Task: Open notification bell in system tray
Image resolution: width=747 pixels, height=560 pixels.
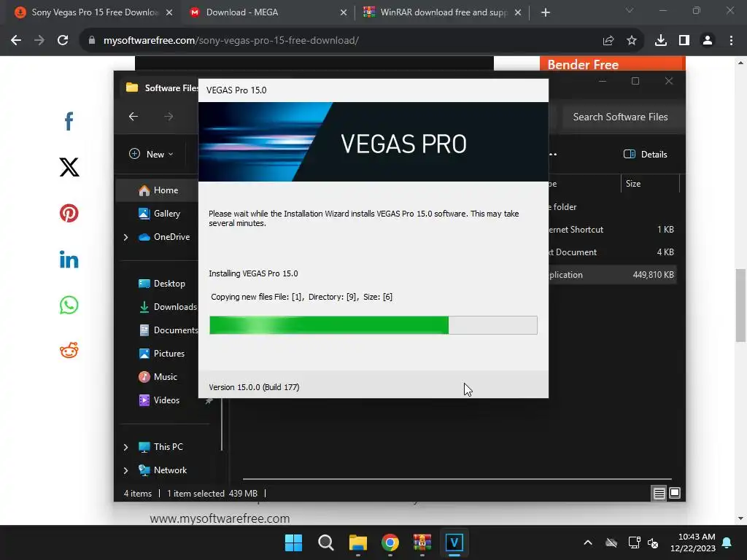Action: click(x=727, y=542)
